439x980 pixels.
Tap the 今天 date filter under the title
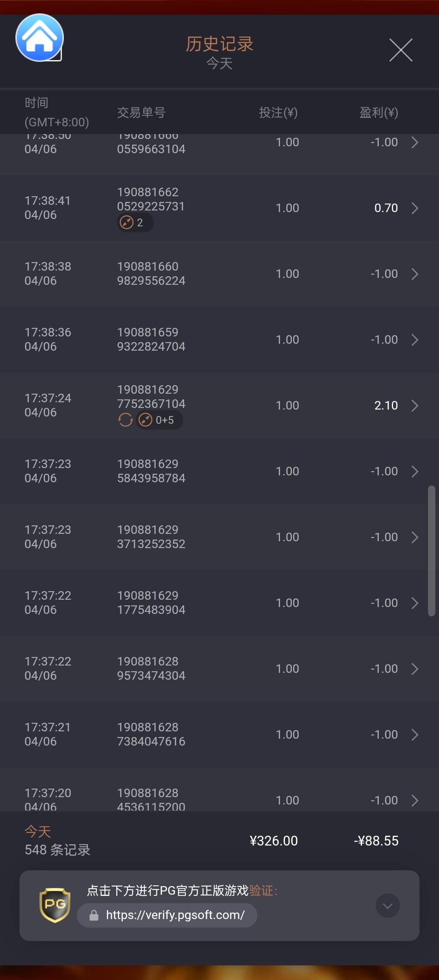pyautogui.click(x=219, y=64)
